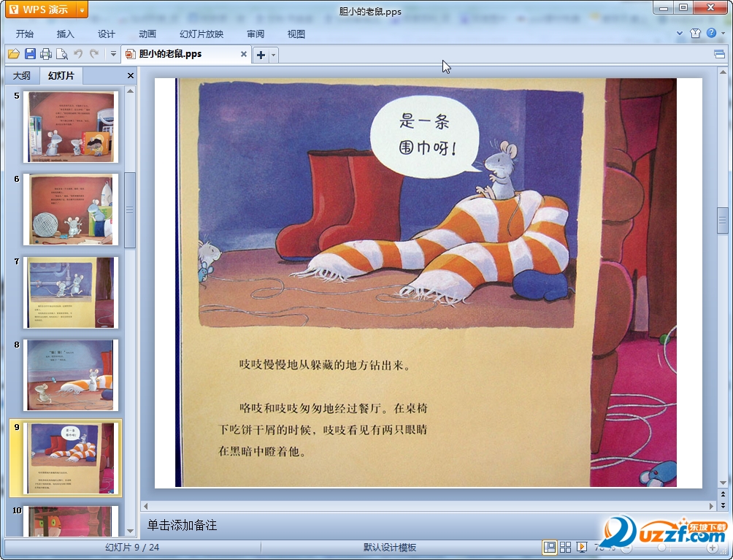Expand the WPS 演示 dropdown arrow
Image resolution: width=733 pixels, height=560 pixels.
(82, 9)
